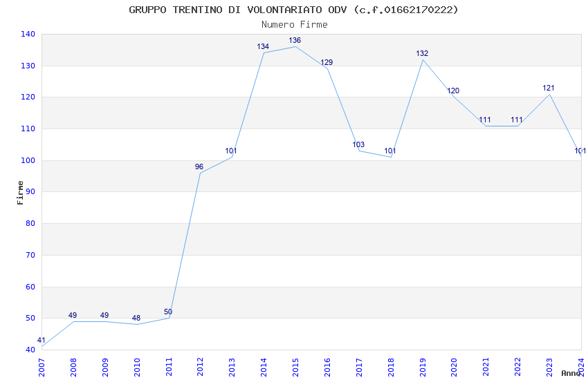588x380 pixels.
Task: Click the 2016 year label
Action: point(327,368)
